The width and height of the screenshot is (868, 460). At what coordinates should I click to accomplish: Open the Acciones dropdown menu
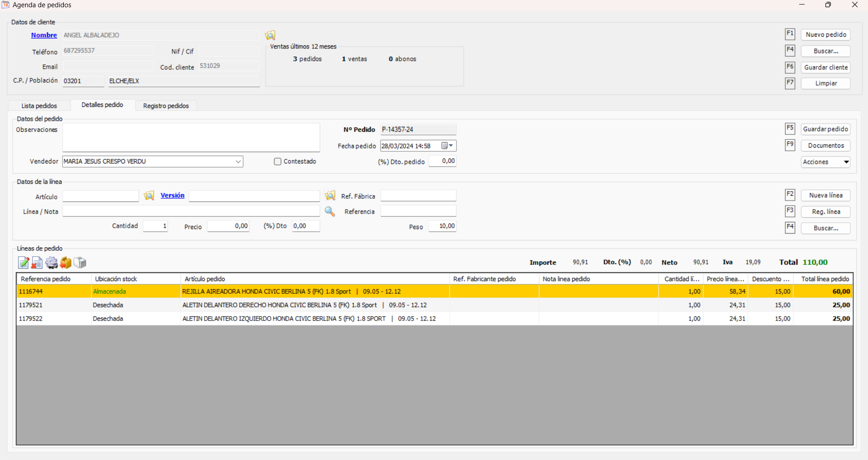pos(846,162)
